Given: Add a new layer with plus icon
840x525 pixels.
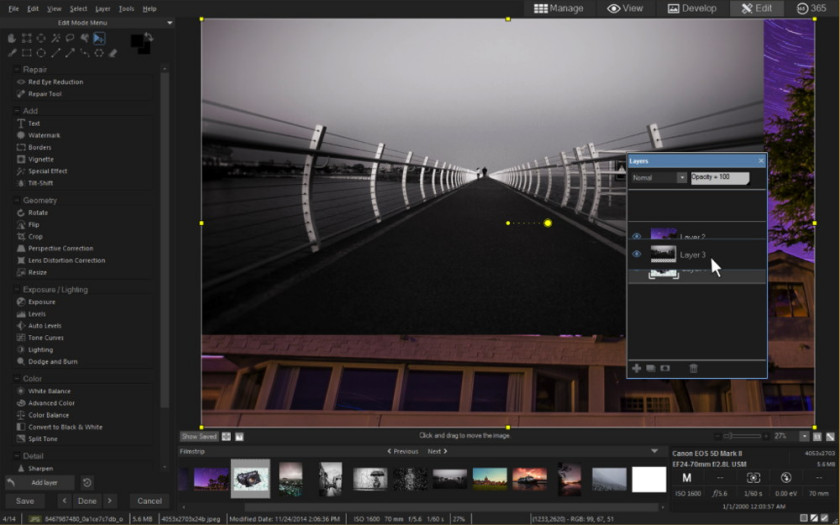Looking at the screenshot, I should (x=636, y=368).
